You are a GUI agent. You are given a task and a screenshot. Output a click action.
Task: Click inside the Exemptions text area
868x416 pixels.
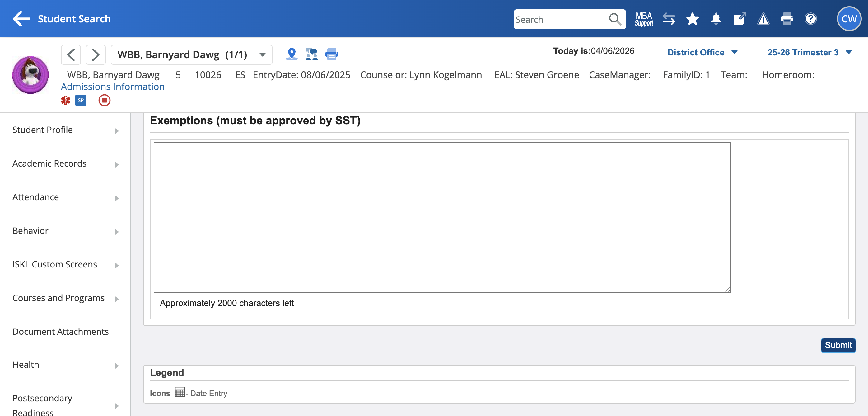[x=442, y=217]
